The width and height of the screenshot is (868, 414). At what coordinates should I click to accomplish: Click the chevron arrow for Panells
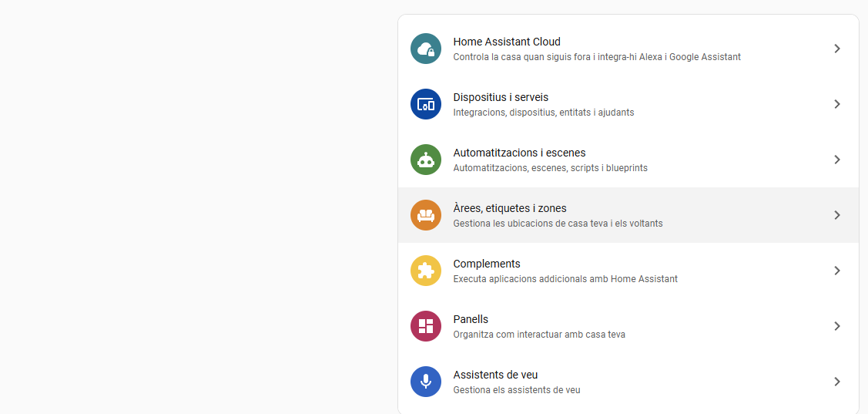[x=837, y=326]
